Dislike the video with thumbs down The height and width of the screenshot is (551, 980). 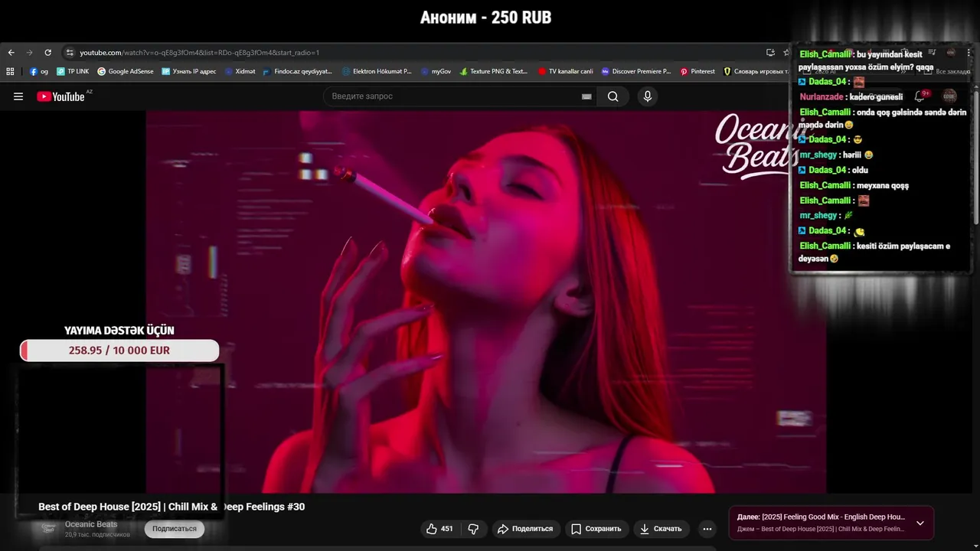point(473,529)
